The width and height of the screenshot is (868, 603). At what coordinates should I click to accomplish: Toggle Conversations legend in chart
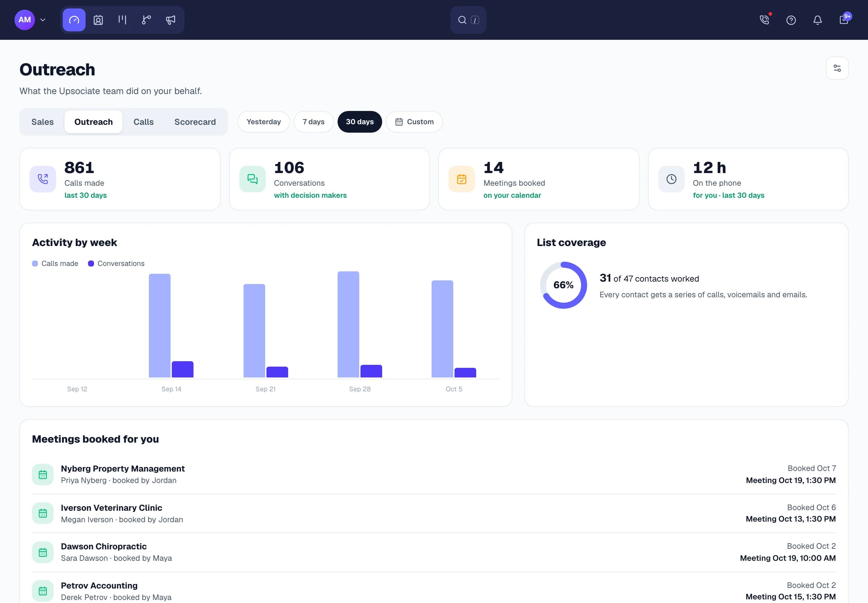[116, 263]
